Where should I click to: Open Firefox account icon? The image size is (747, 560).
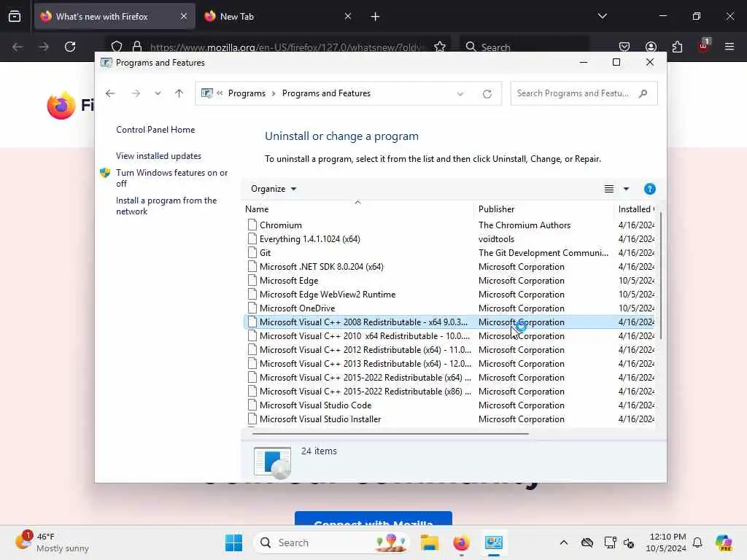[x=651, y=47]
